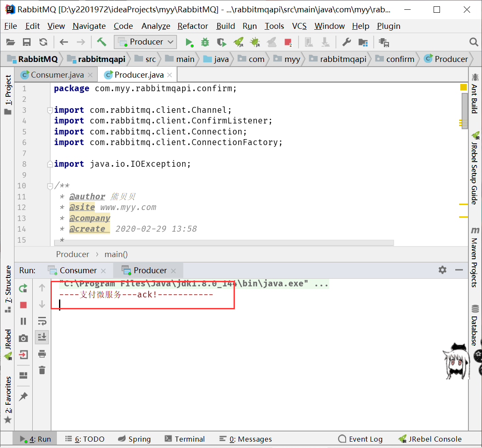Screen dimensions: 482x448
Task: Click the Open folder toolbar icon
Action: (x=11, y=42)
